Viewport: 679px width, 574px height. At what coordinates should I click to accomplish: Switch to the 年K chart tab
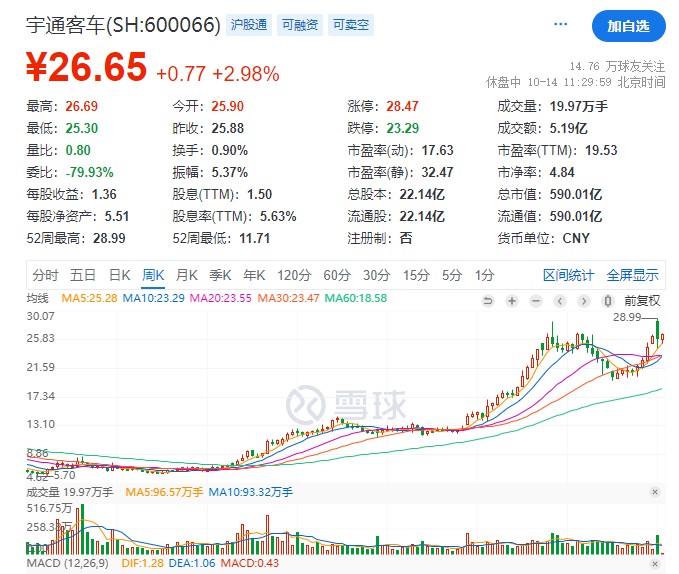(254, 275)
